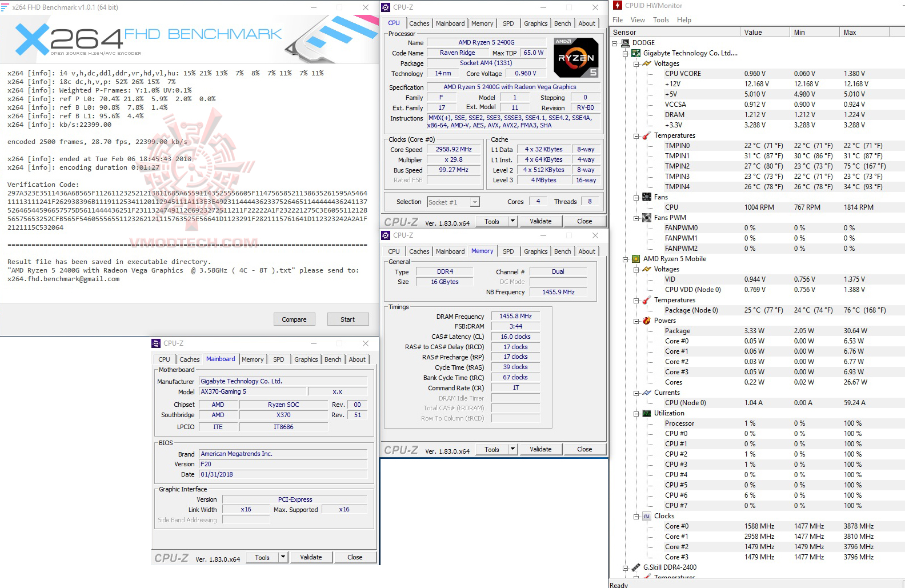Collapse the Gigabyte Technology Co. Ltd node
Image resolution: width=905 pixels, height=588 pixels.
coord(626,53)
